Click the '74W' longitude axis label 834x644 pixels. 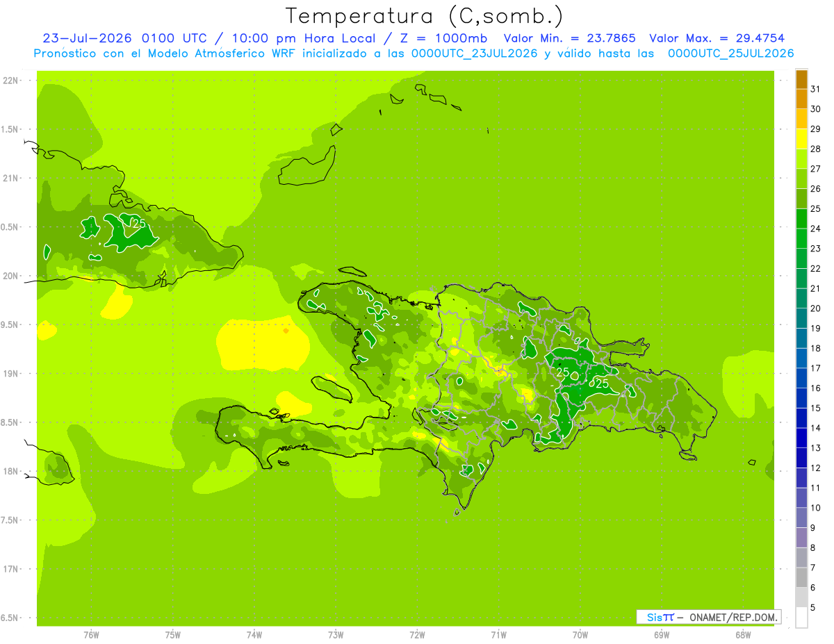[x=254, y=635]
